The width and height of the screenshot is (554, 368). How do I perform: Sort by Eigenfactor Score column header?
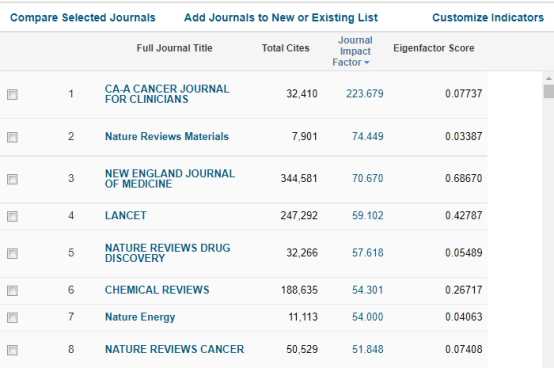pyautogui.click(x=434, y=48)
